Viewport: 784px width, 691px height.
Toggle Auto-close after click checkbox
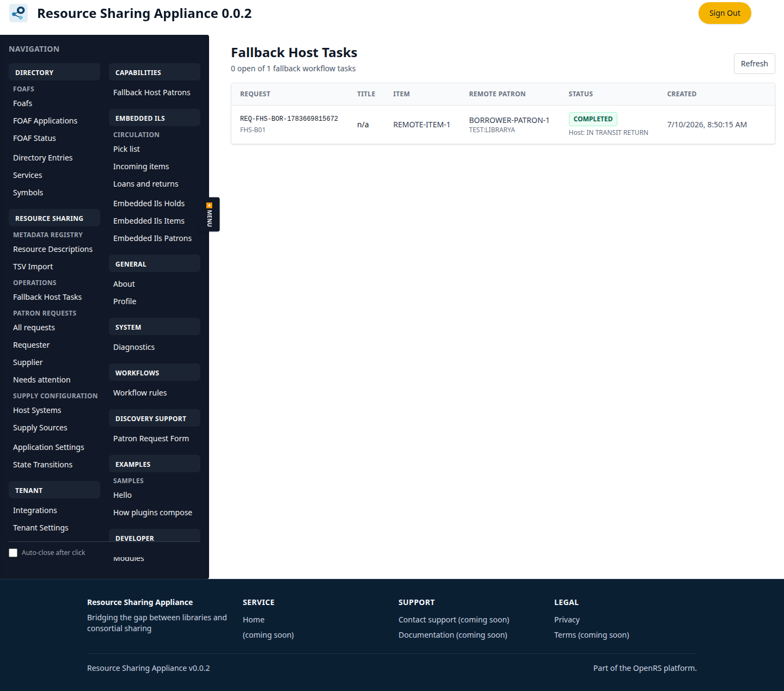pyautogui.click(x=13, y=553)
